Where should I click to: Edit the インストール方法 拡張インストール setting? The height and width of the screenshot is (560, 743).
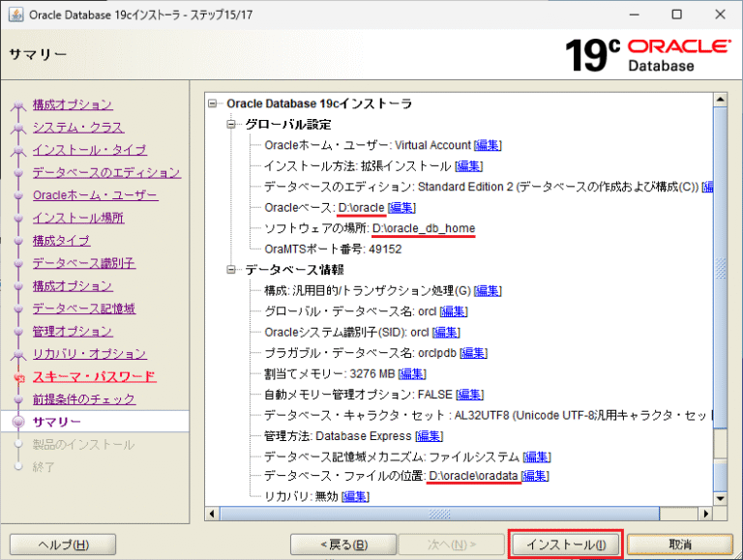pyautogui.click(x=468, y=165)
